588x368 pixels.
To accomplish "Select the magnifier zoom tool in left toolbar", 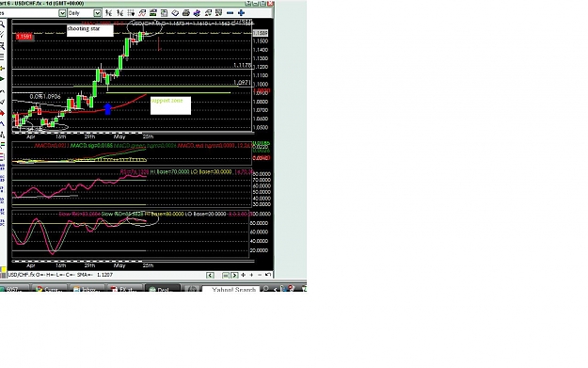I will (2, 24).
